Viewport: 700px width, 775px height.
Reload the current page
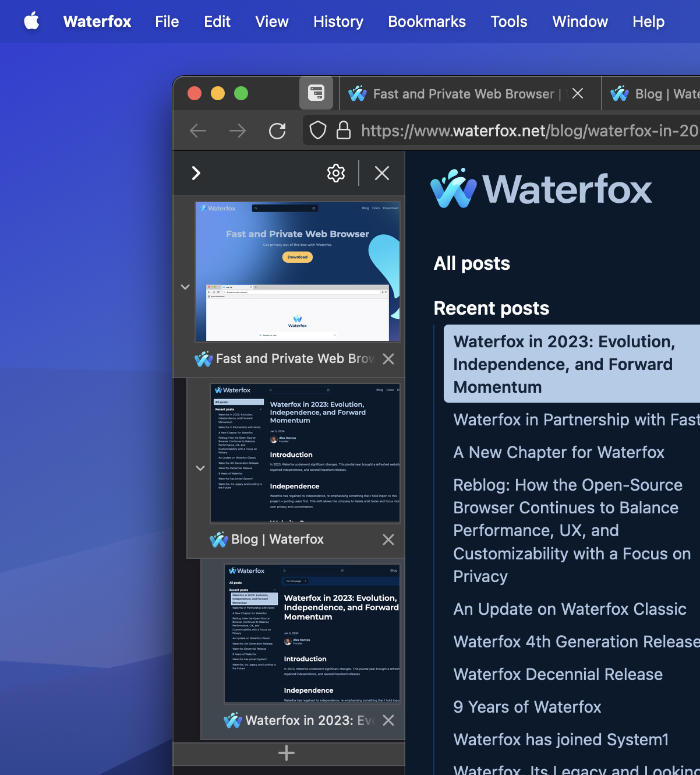click(277, 131)
